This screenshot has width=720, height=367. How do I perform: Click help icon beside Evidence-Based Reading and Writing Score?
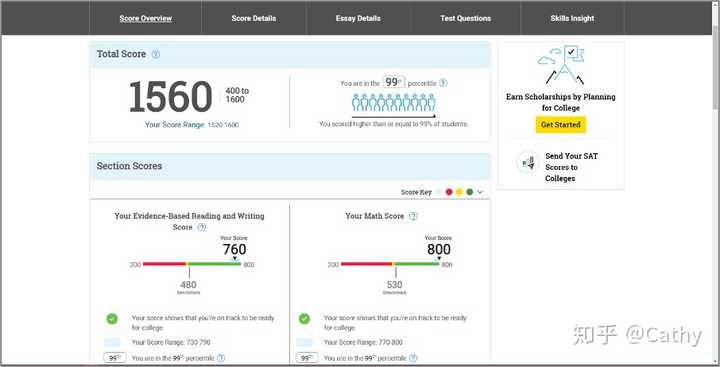tap(202, 227)
